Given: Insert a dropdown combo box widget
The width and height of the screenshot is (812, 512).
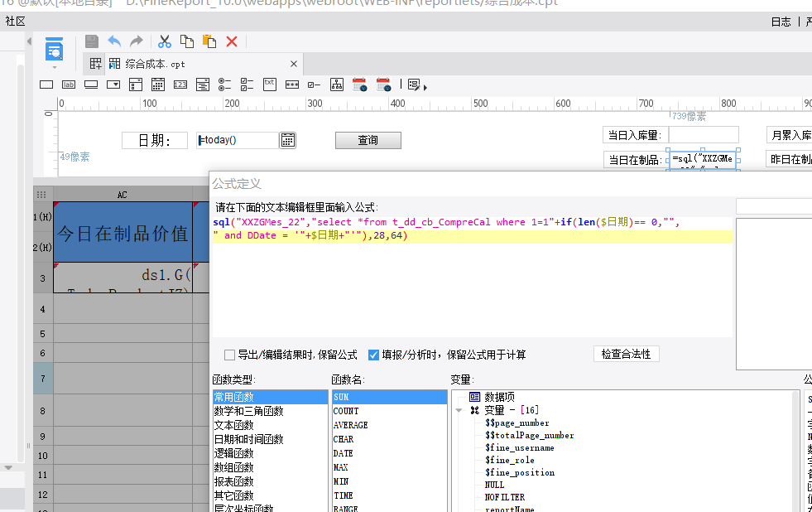Looking at the screenshot, I should [x=113, y=85].
